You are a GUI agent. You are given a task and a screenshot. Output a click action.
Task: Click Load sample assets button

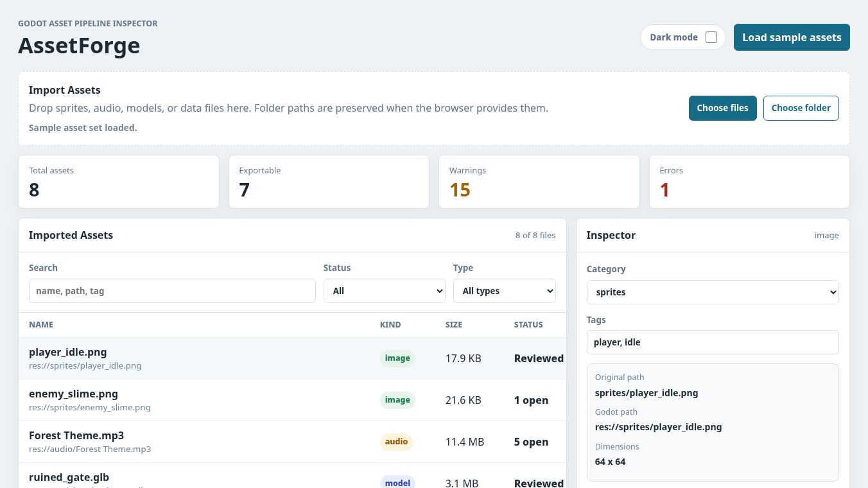792,37
